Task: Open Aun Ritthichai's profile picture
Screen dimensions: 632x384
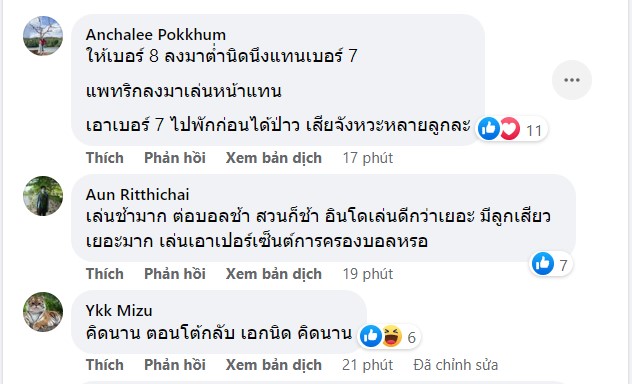Action: [43, 196]
